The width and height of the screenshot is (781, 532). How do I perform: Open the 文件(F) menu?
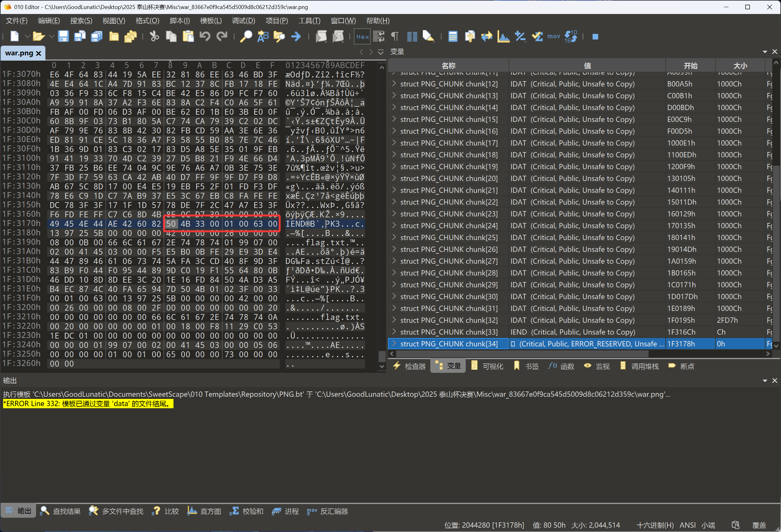(16, 21)
